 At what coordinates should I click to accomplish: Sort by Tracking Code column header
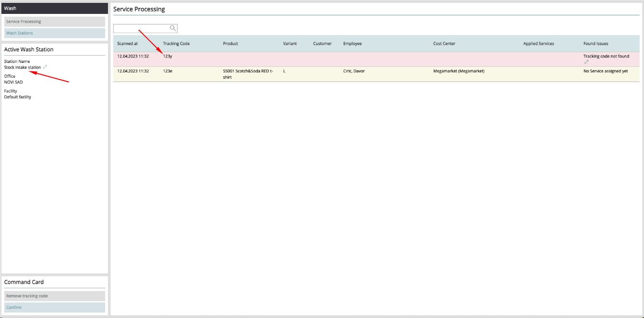[x=176, y=44]
